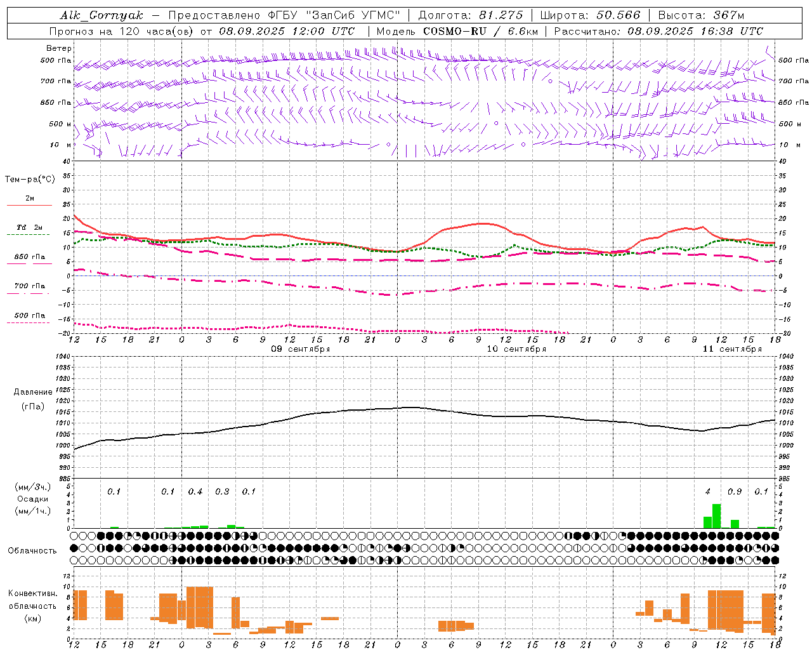Click the solid red 2м temperature legend line
Viewport: 812px width, 650px height.
pos(29,205)
